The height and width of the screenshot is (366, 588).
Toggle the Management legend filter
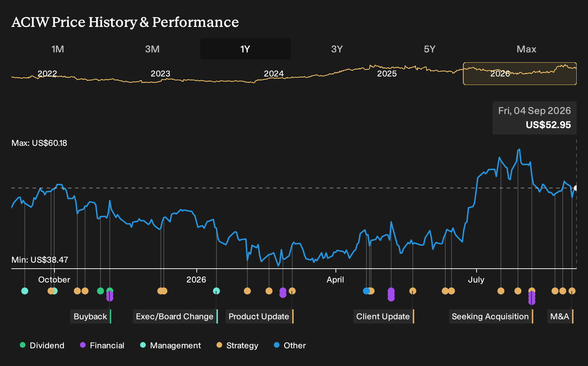click(171, 345)
